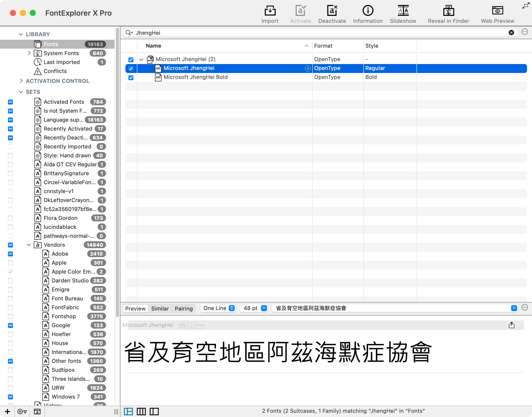Collapse the LIBRARY section
532x417 pixels.
tap(21, 34)
